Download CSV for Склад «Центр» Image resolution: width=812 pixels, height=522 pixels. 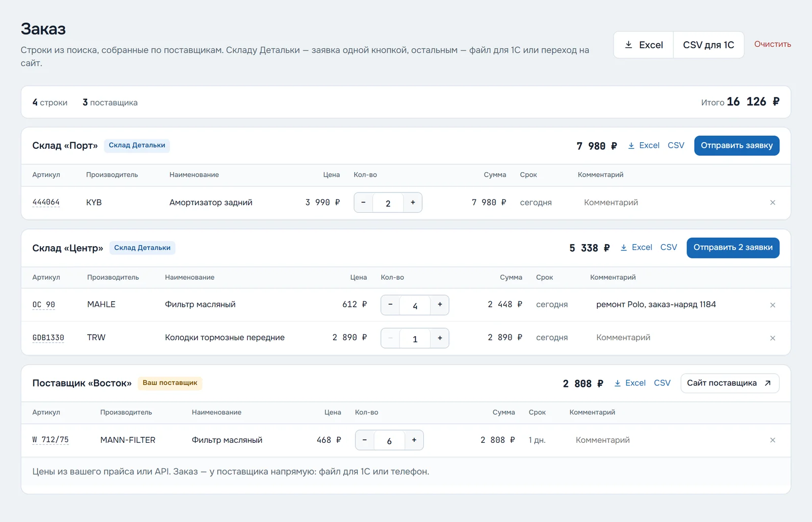(668, 248)
